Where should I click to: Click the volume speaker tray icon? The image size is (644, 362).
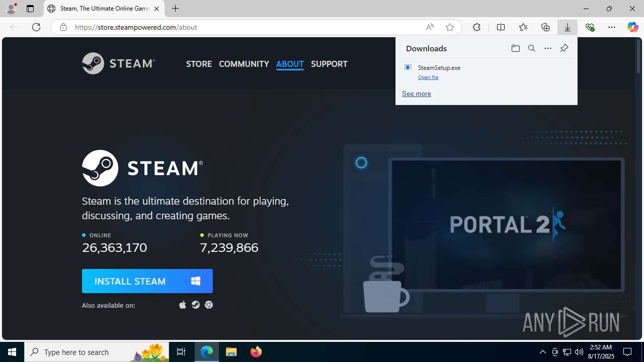tap(579, 352)
